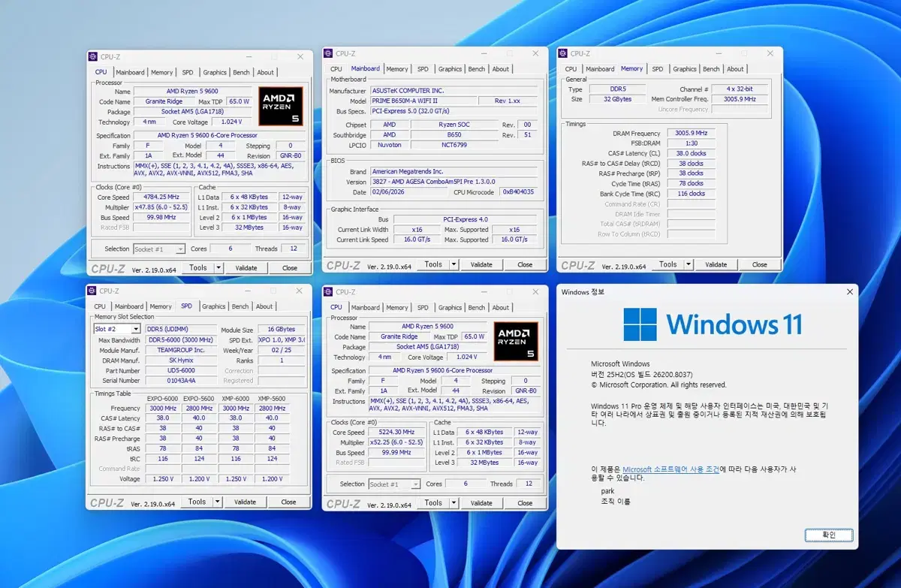Select the About tab in the SPD window
The height and width of the screenshot is (588, 901).
[x=264, y=306]
